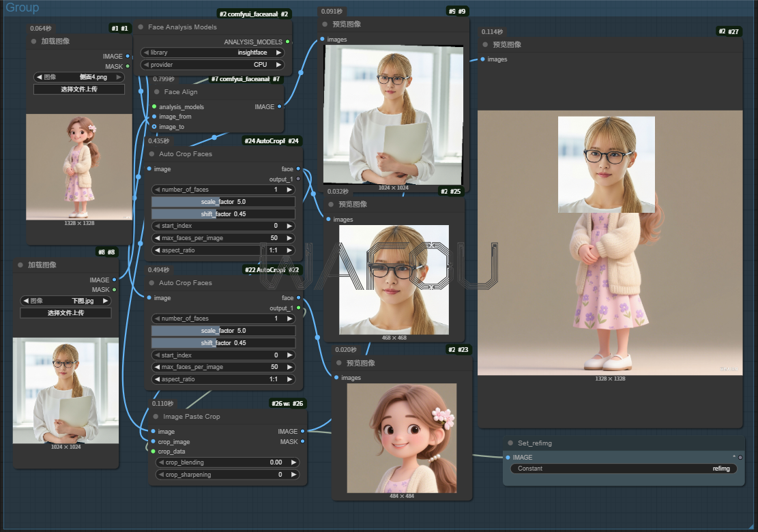Image resolution: width=758 pixels, height=532 pixels.
Task: Click previous arrow beside 侧面4.png
Action: (39, 77)
